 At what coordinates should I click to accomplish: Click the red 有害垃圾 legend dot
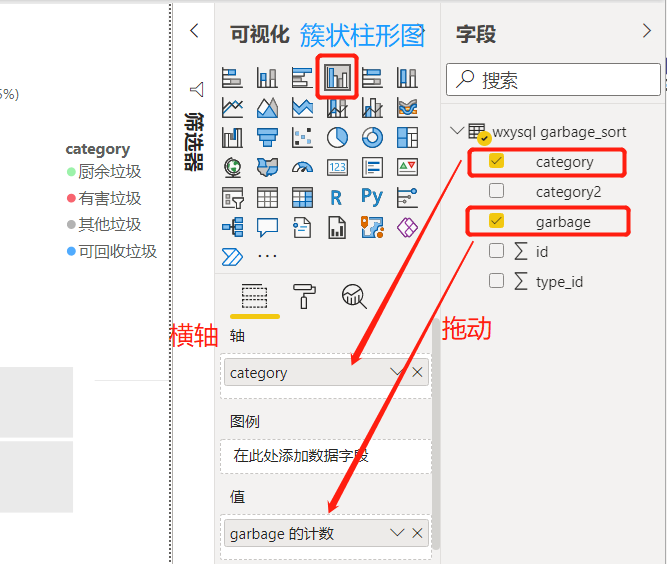pyautogui.click(x=71, y=198)
